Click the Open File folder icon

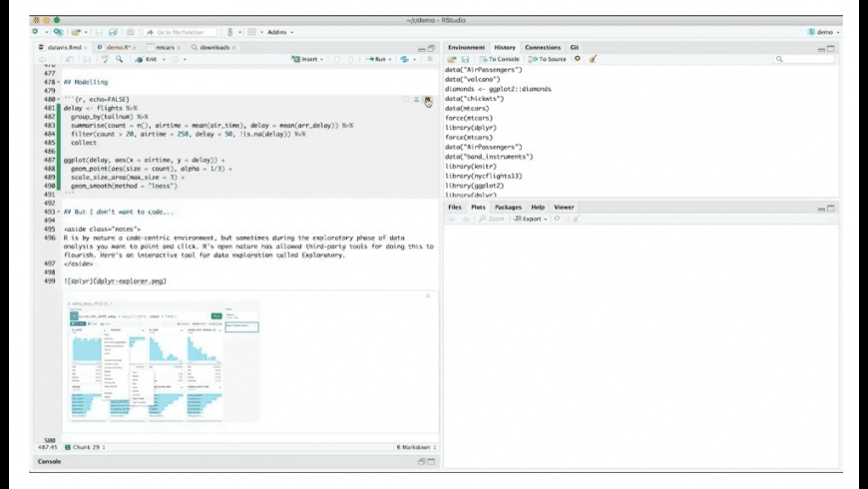click(76, 32)
